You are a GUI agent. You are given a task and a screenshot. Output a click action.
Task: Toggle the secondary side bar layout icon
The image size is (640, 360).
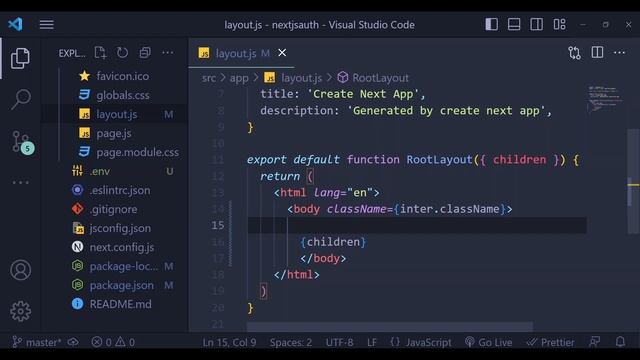pos(536,24)
